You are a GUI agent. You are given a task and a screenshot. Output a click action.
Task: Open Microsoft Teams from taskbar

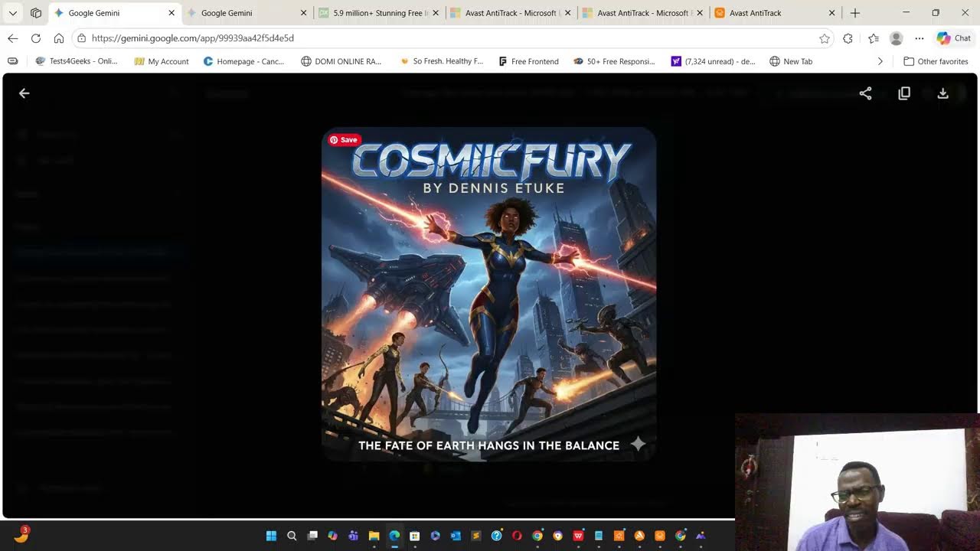point(353,536)
